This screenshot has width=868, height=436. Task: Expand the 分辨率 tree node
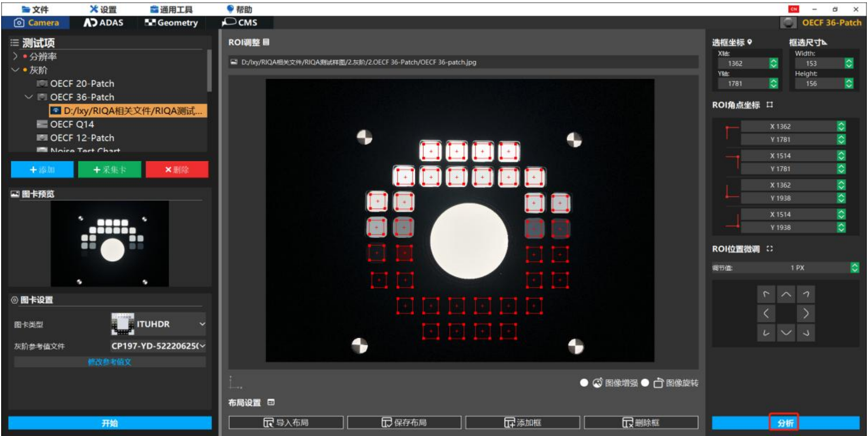[x=15, y=56]
